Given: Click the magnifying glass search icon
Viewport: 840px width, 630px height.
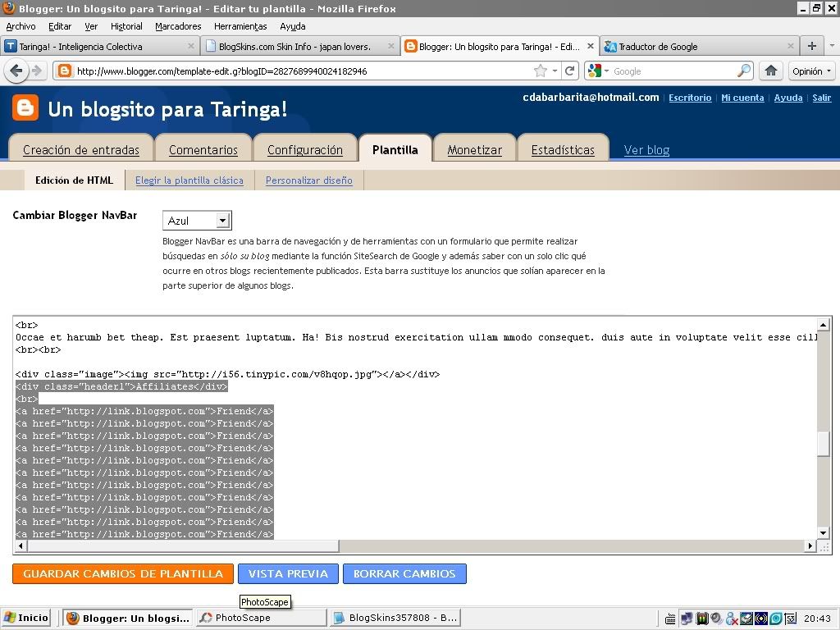Looking at the screenshot, I should (744, 71).
